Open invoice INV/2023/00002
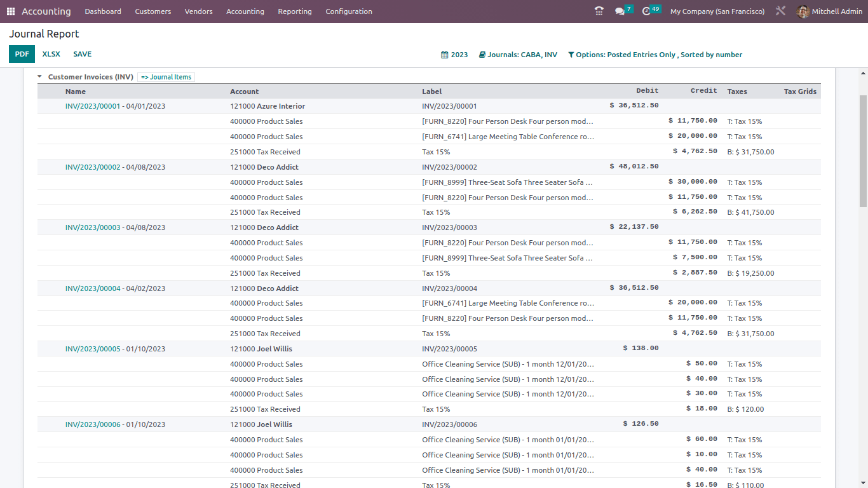868x488 pixels. tap(93, 167)
